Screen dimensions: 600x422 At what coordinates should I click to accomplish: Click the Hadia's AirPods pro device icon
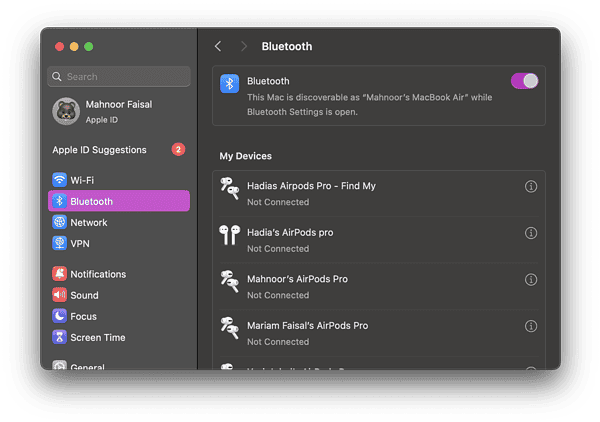(x=230, y=234)
